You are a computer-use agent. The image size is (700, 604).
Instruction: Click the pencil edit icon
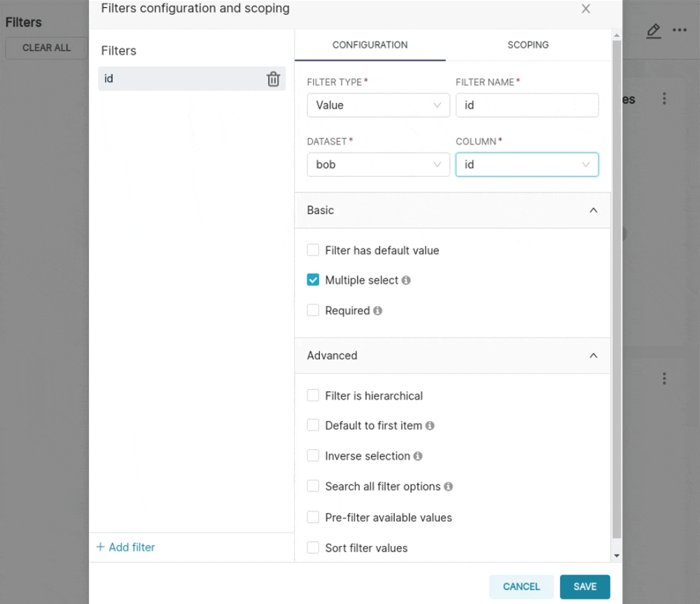[653, 31]
